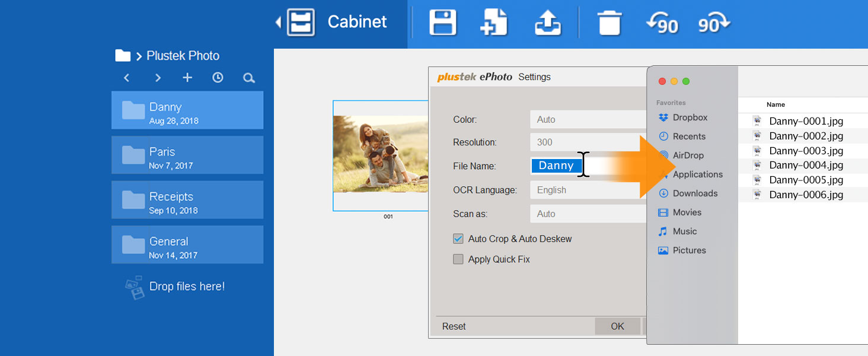Screen dimensions: 868x356
Task: Open the Resolution dropdown showing 300
Action: (588, 142)
